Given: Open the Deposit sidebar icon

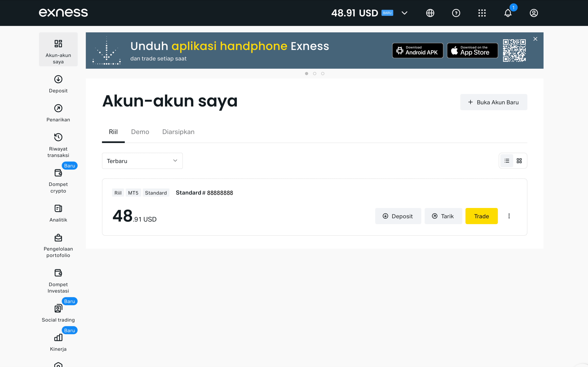Looking at the screenshot, I should [58, 79].
